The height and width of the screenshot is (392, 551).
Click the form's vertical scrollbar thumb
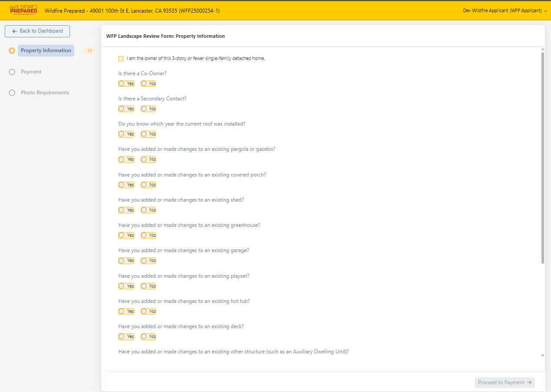point(542,156)
